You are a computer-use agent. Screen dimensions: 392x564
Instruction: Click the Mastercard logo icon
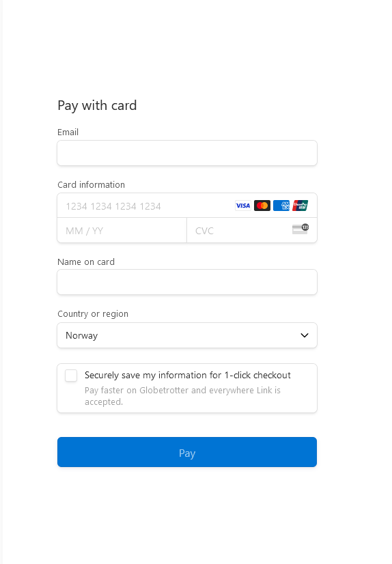[262, 206]
